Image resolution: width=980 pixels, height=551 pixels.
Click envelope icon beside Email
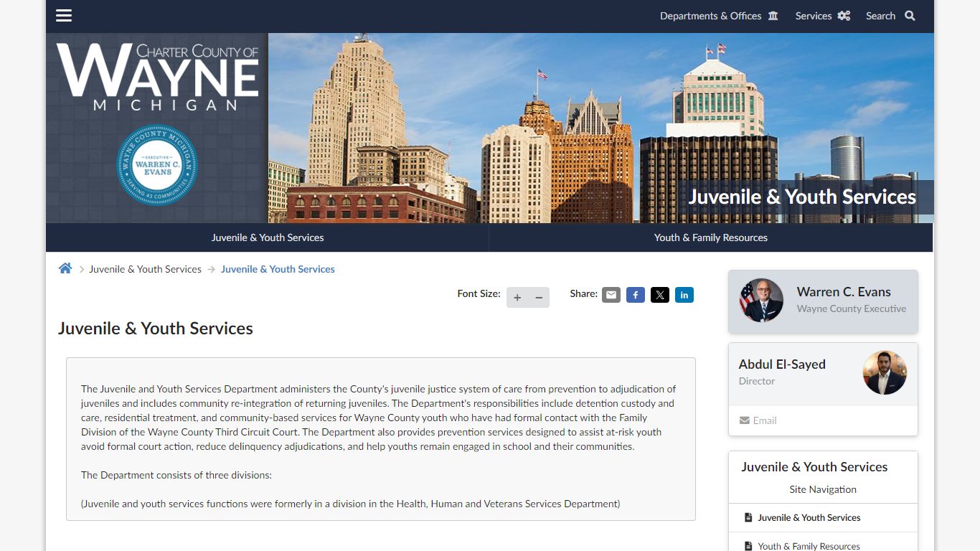click(745, 420)
